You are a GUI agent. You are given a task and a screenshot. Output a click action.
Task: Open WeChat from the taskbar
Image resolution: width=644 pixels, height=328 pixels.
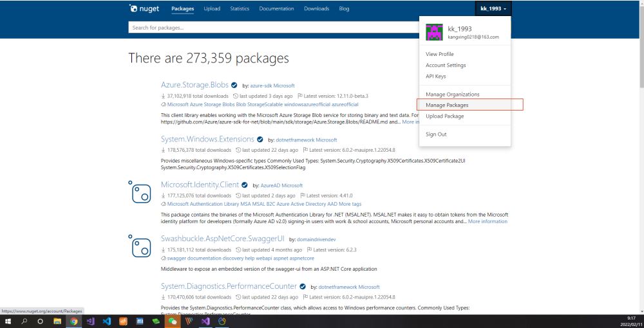(173, 322)
